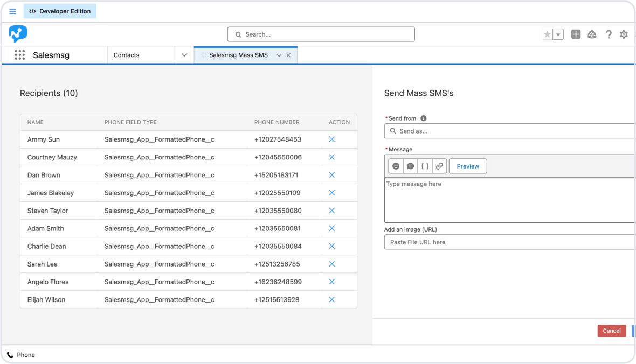Open the App Launcher waffle icon

[x=20, y=54]
